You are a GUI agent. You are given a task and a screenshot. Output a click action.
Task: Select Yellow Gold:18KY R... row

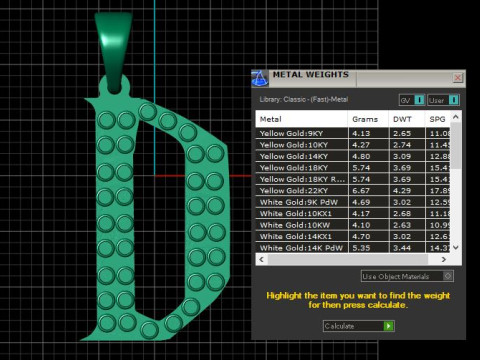coord(353,179)
